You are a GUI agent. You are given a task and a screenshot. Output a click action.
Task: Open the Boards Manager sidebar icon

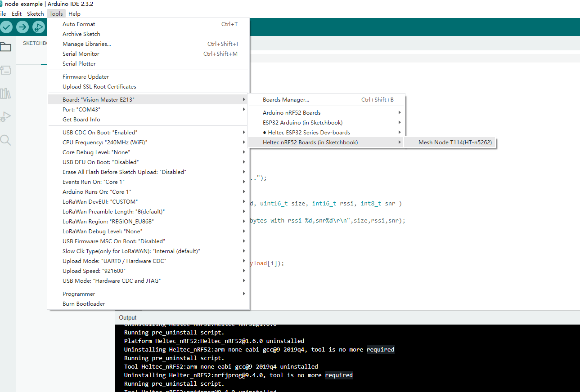pyautogui.click(x=5, y=71)
